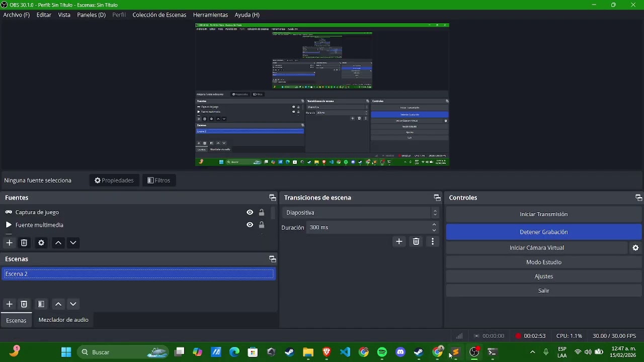Move source up in Fuentes list
Screen dimensions: 644x362
tap(58, 243)
